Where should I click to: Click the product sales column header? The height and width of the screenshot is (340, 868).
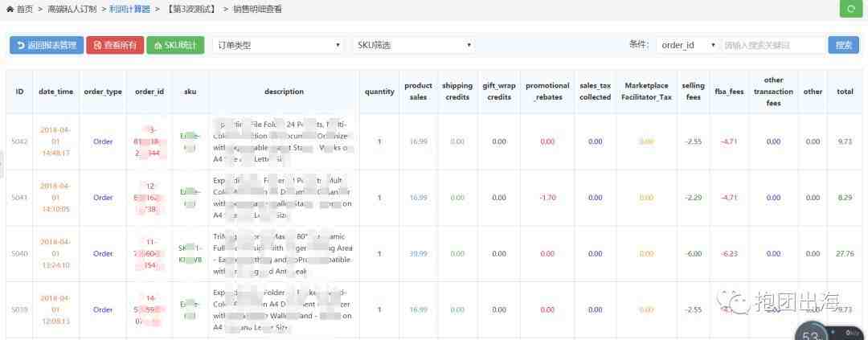[419, 92]
